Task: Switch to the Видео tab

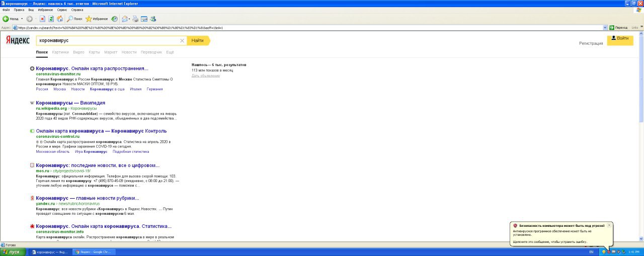Action: point(78,52)
